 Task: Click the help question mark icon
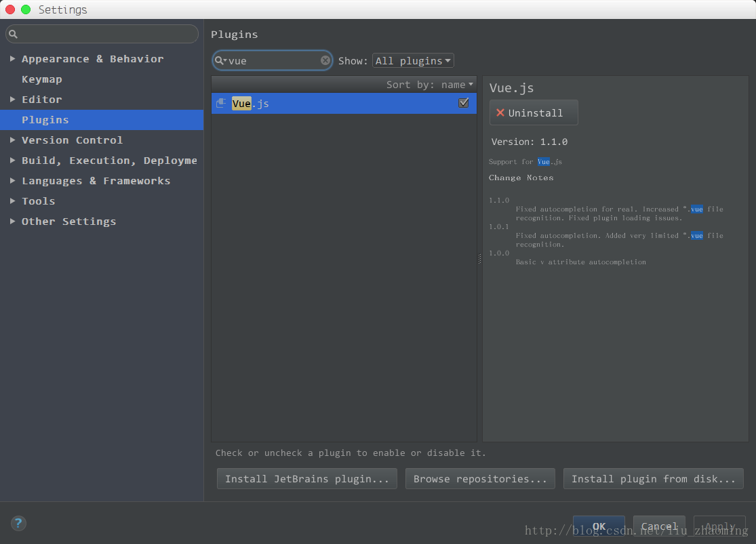pos(18,523)
